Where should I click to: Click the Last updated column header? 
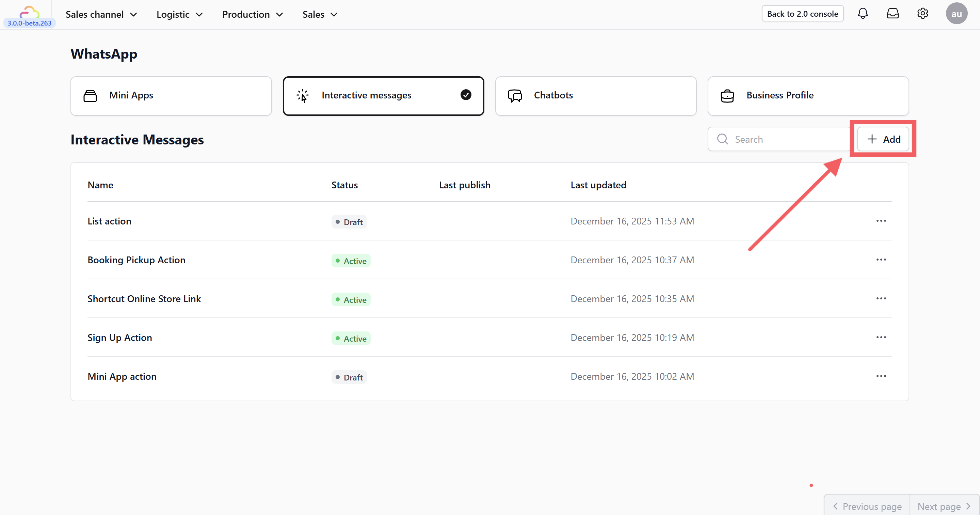(598, 185)
